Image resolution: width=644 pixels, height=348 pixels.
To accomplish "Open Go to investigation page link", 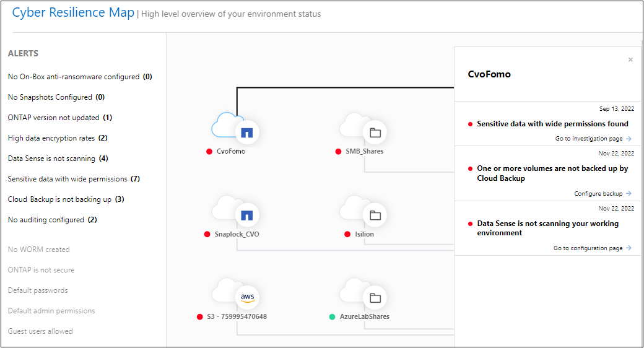I will [589, 139].
